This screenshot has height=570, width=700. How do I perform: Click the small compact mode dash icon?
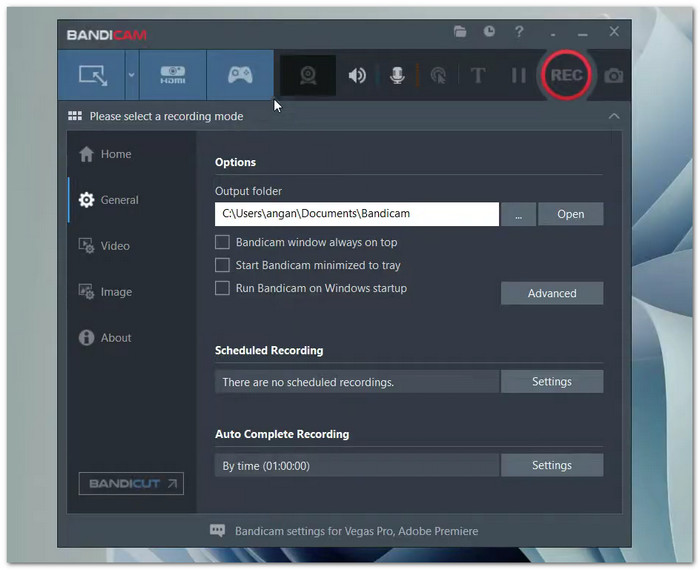click(553, 35)
